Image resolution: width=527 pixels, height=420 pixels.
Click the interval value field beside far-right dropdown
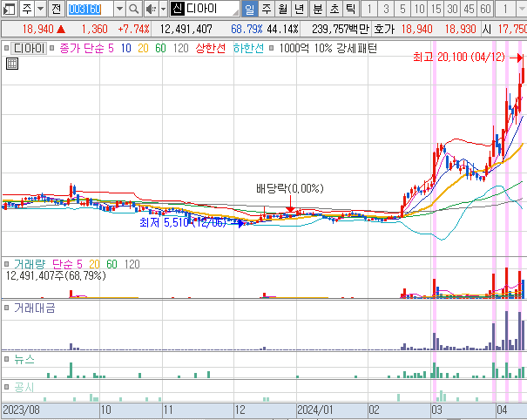pyautogui.click(x=505, y=9)
